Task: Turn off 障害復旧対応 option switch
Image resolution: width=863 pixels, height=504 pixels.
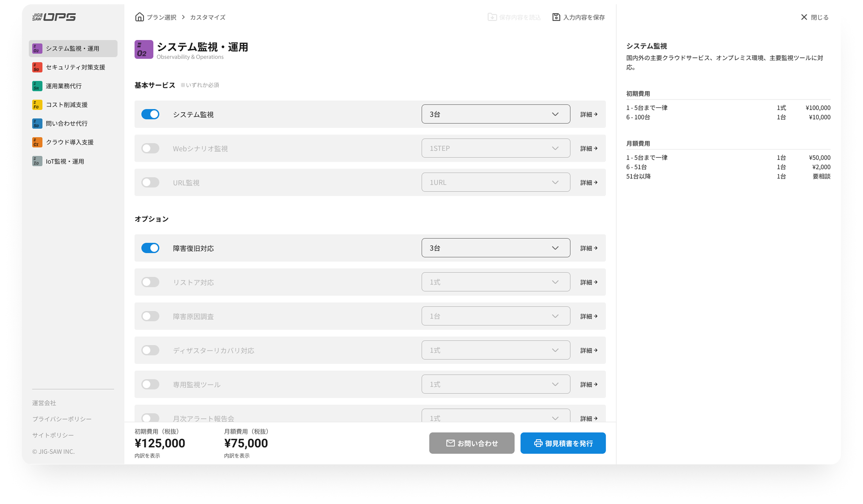Action: tap(150, 248)
